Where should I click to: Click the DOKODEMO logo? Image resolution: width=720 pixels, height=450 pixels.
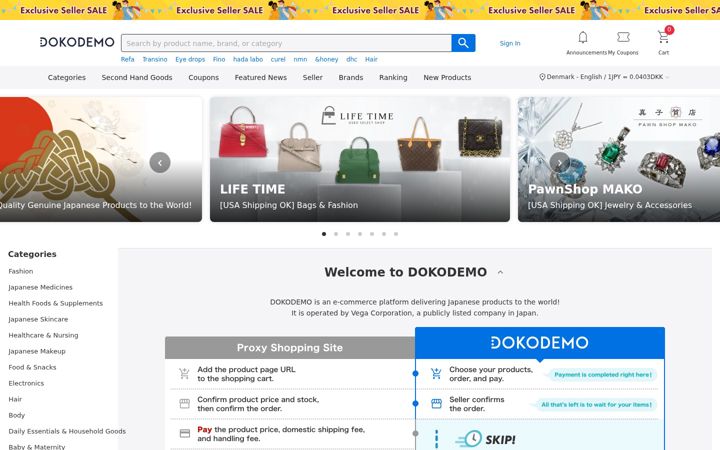[x=77, y=42]
